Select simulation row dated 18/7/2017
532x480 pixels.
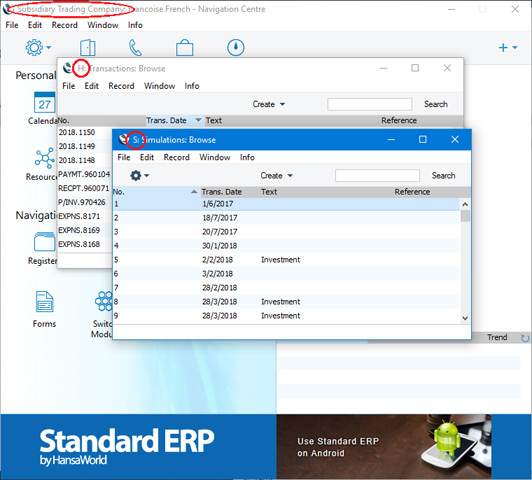pyautogui.click(x=286, y=218)
